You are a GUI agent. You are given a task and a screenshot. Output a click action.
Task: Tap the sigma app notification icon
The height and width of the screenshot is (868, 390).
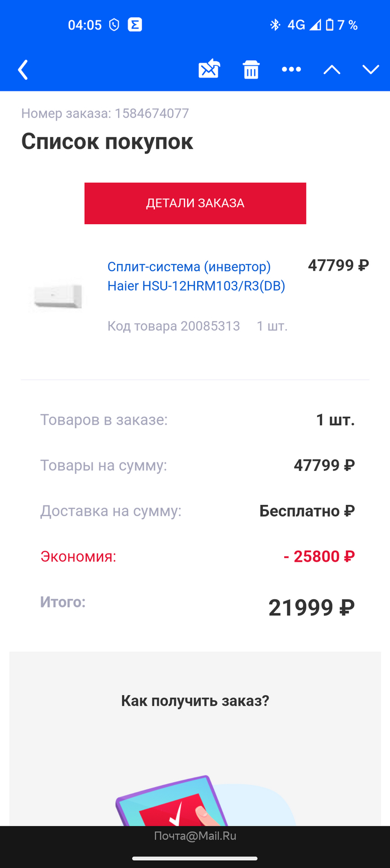[x=135, y=25]
